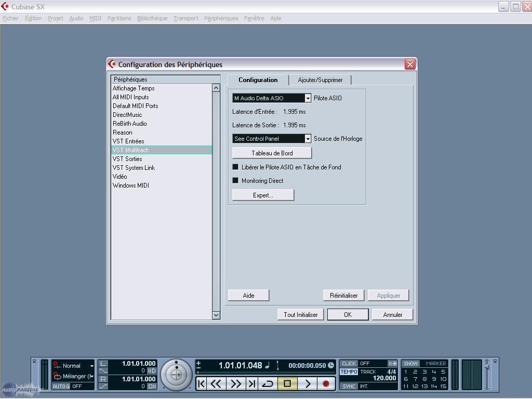Screen dimensions: 532x399
Task: Click the Cubase logo in dialog title
Action: [x=112, y=64]
